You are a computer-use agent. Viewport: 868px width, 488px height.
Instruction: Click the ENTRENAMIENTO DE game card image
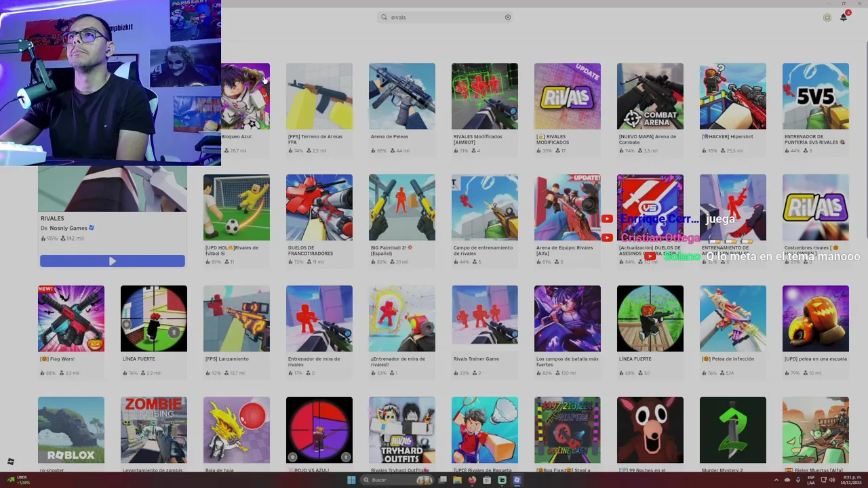[x=733, y=207]
